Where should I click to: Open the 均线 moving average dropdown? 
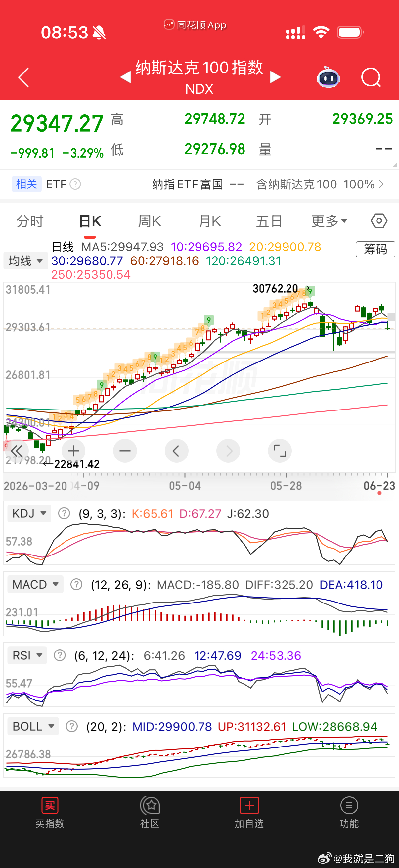(x=25, y=261)
